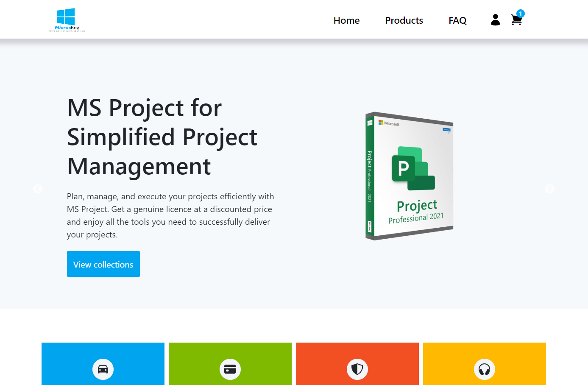Open the Products menu item
Screen dimensions: 588x385
pos(404,20)
